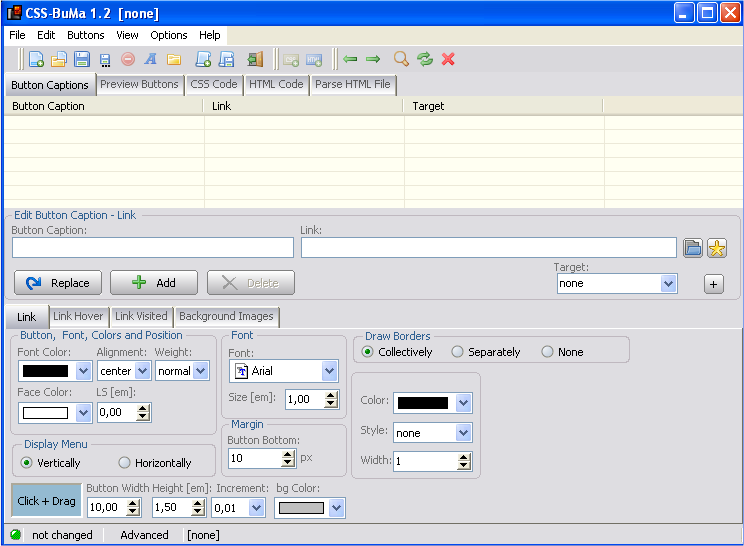This screenshot has width=744, height=546.
Task: Click the exit door toolbar icon
Action: tap(255, 59)
